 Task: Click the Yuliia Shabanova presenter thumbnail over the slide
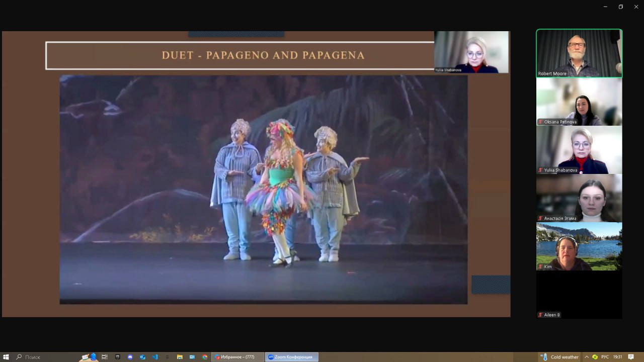pyautogui.click(x=471, y=52)
